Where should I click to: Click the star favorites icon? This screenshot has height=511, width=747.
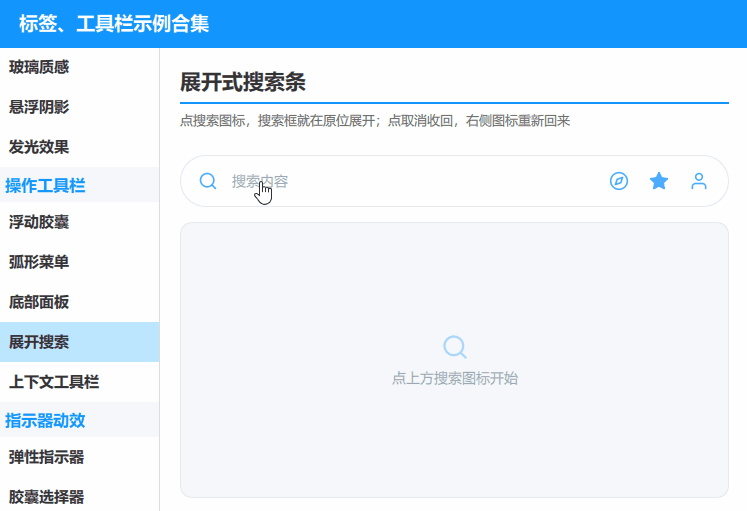(x=659, y=181)
